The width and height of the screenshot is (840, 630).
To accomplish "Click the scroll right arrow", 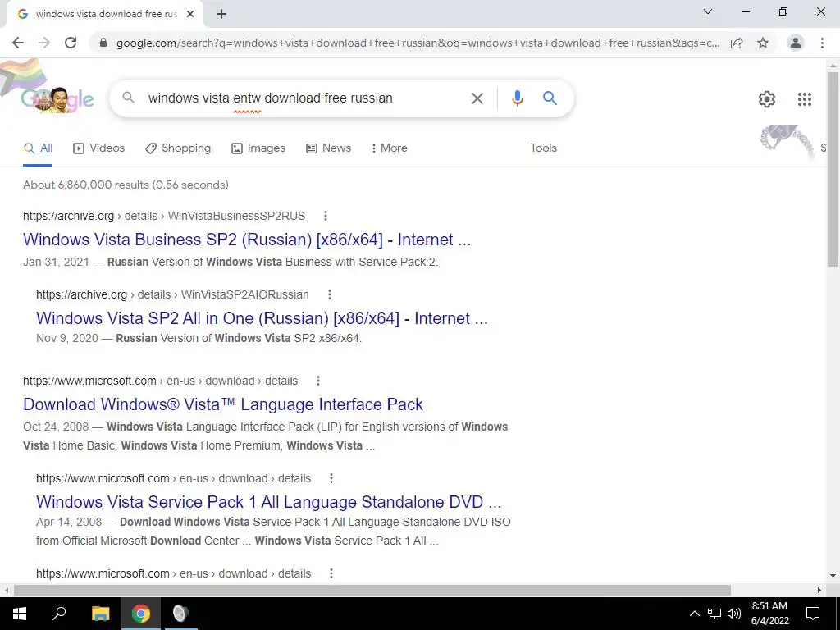I will (819, 591).
